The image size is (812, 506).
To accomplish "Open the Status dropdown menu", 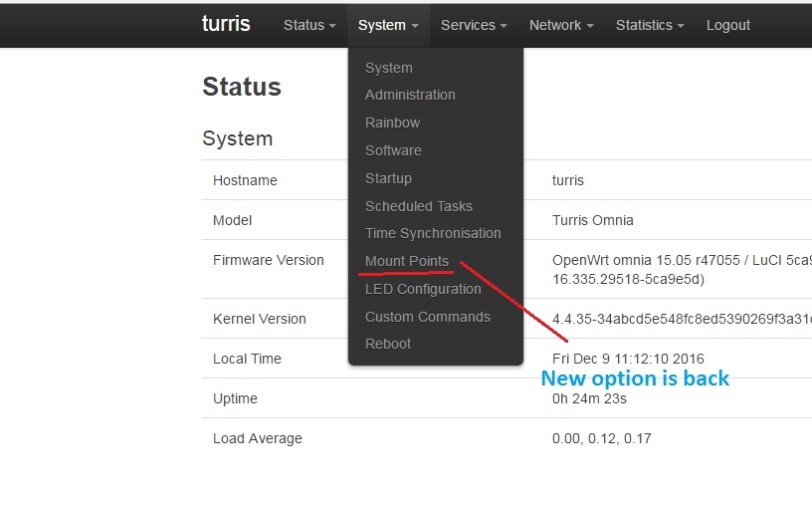I will 309,25.
